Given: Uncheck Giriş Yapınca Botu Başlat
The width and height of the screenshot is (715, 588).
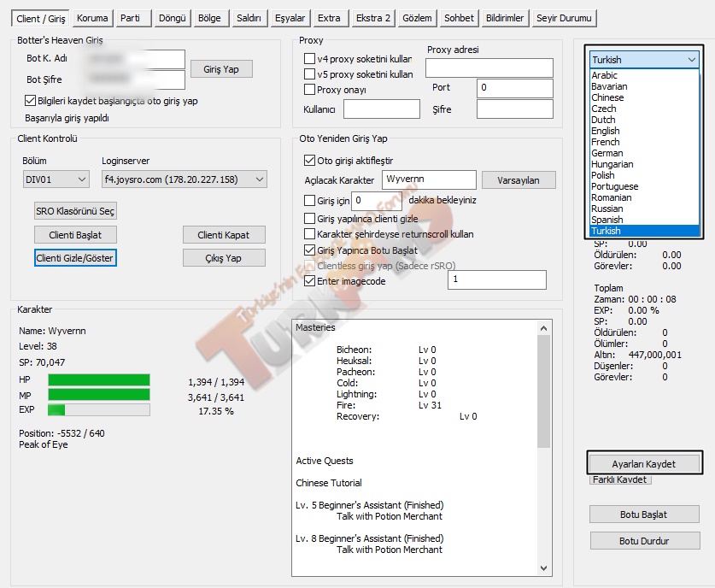Looking at the screenshot, I should (310, 250).
